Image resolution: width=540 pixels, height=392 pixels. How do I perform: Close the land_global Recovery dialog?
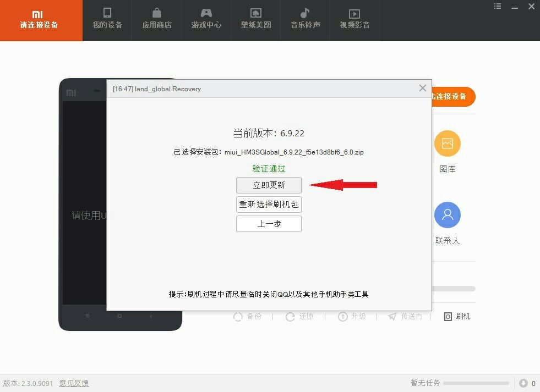click(423, 89)
